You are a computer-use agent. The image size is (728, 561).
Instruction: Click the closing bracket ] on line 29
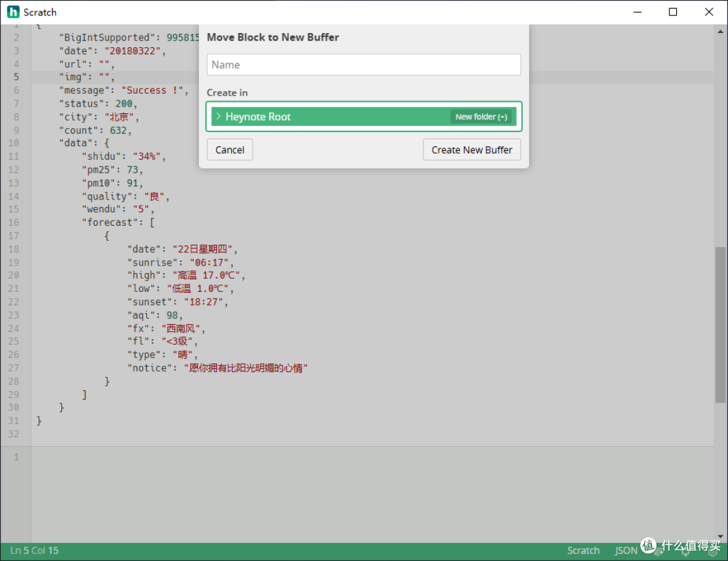(x=84, y=394)
